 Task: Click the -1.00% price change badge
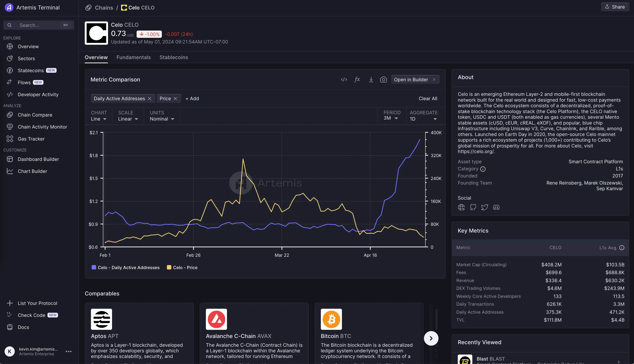tap(149, 34)
